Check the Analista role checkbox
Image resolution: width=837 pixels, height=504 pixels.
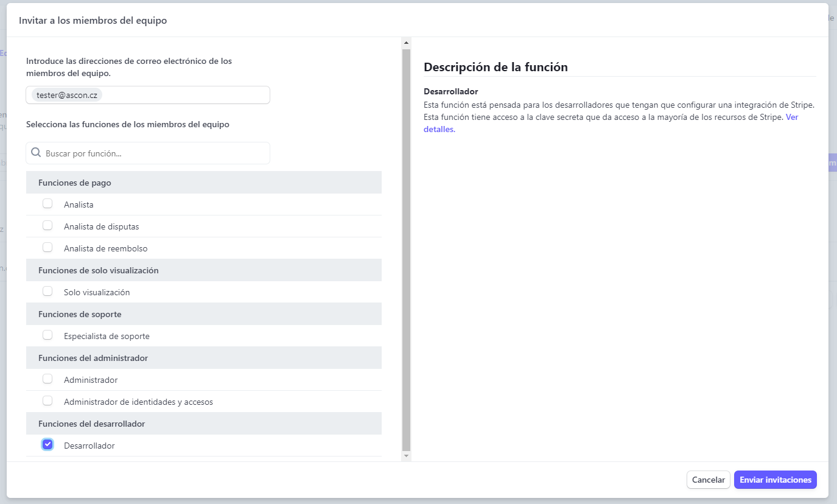pyautogui.click(x=47, y=204)
